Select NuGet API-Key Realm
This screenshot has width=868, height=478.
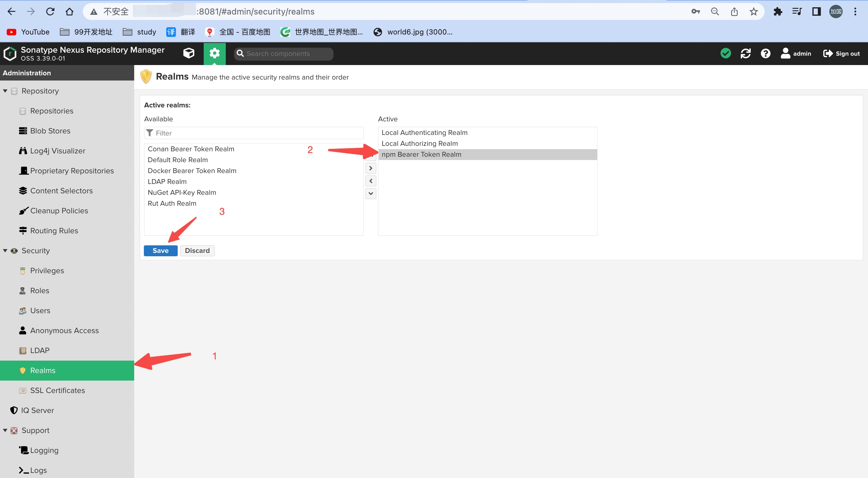tap(254, 192)
